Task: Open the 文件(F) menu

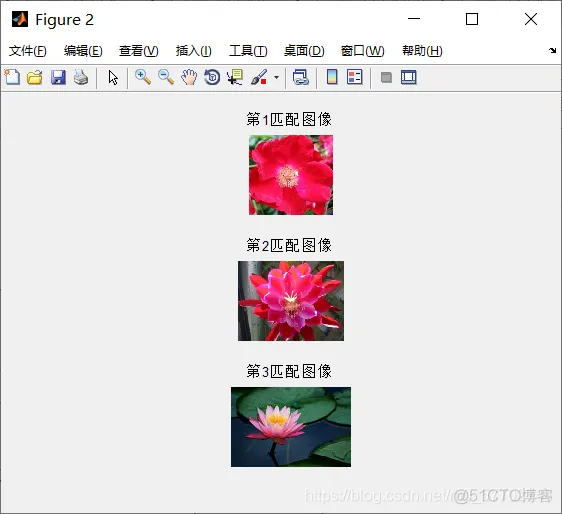Action: coord(28,51)
